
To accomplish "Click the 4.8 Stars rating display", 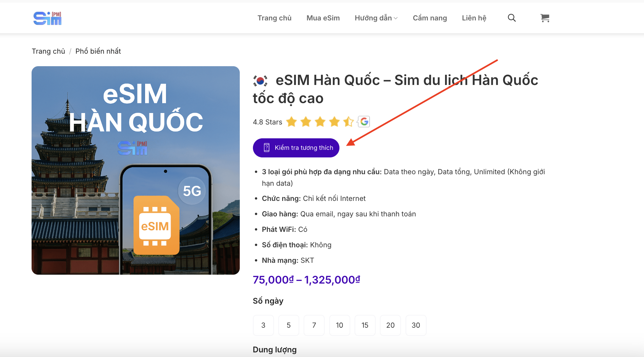I will tap(267, 122).
